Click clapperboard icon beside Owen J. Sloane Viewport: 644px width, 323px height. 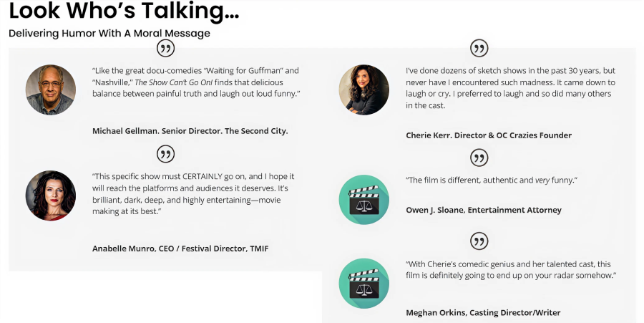point(364,200)
